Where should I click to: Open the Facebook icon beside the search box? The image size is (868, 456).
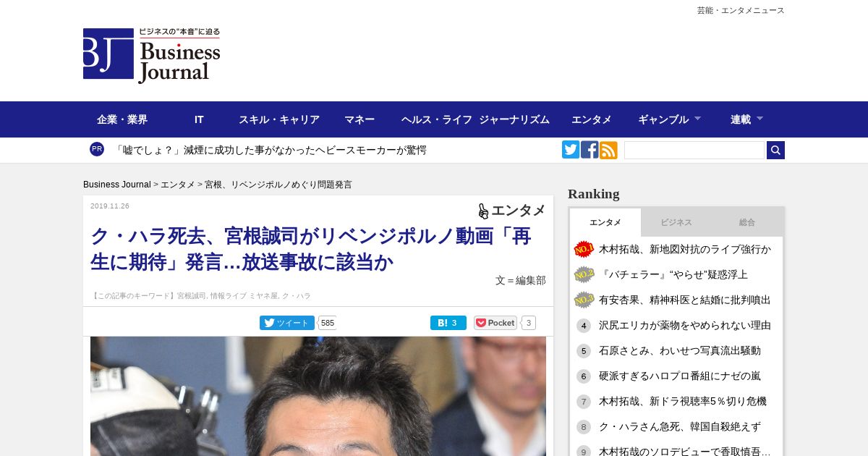[x=590, y=150]
